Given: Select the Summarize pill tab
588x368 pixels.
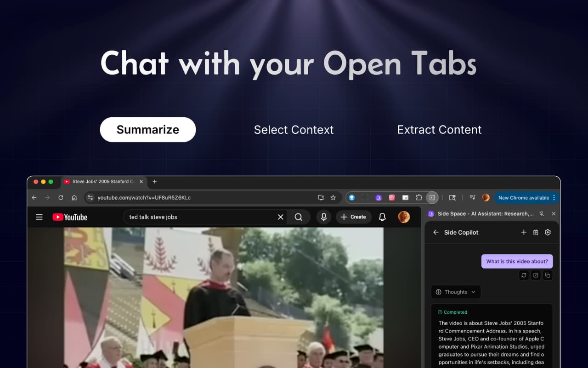Looking at the screenshot, I should click(x=148, y=130).
